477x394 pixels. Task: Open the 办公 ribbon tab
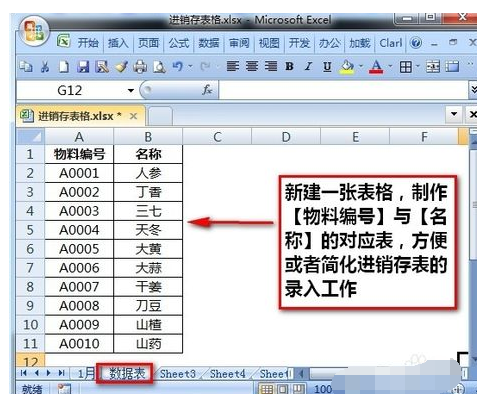click(x=329, y=43)
